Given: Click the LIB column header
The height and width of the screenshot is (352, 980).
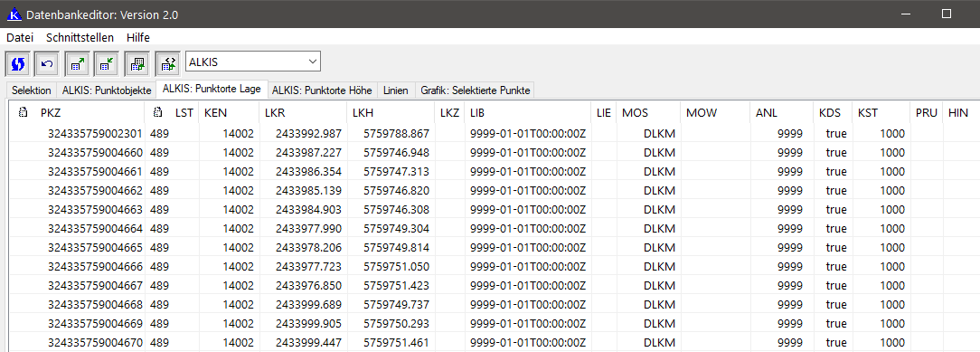Looking at the screenshot, I should [477, 113].
